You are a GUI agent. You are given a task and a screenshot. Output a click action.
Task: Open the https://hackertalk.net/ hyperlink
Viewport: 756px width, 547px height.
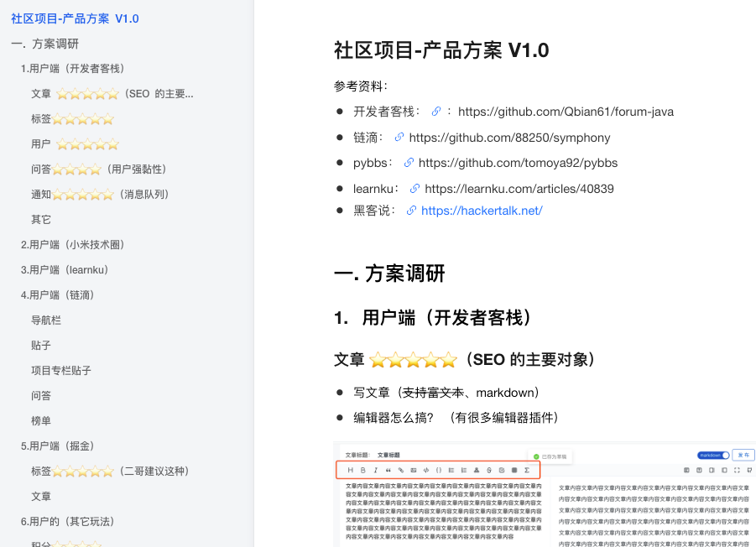click(482, 211)
